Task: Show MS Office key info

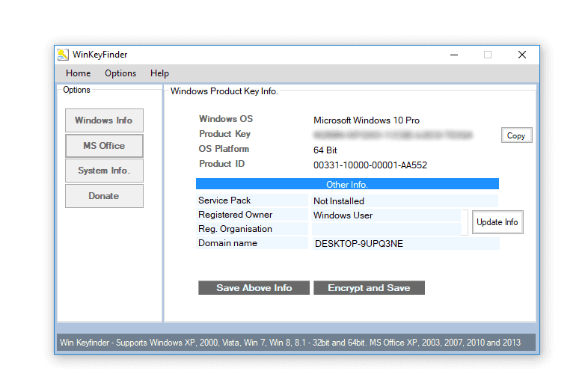Action: (104, 146)
